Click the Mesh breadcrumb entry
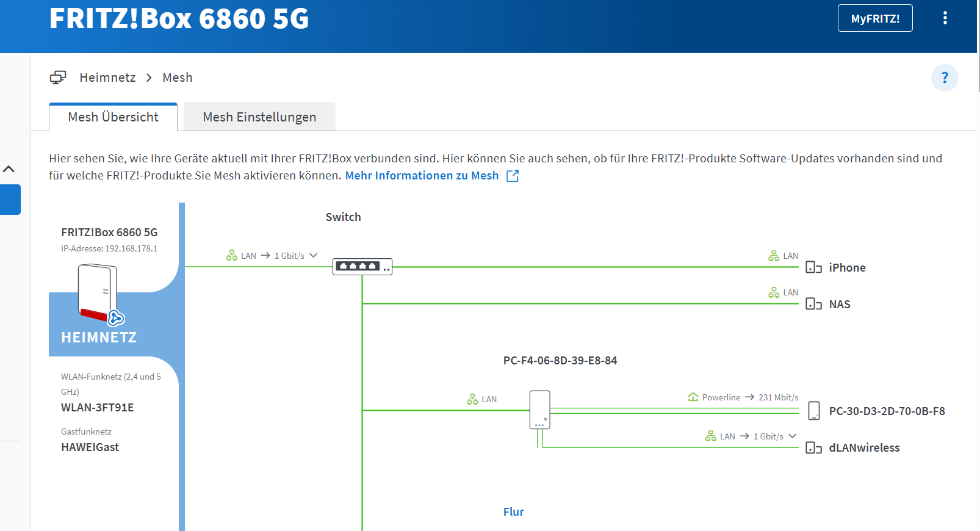The image size is (980, 531). [178, 78]
